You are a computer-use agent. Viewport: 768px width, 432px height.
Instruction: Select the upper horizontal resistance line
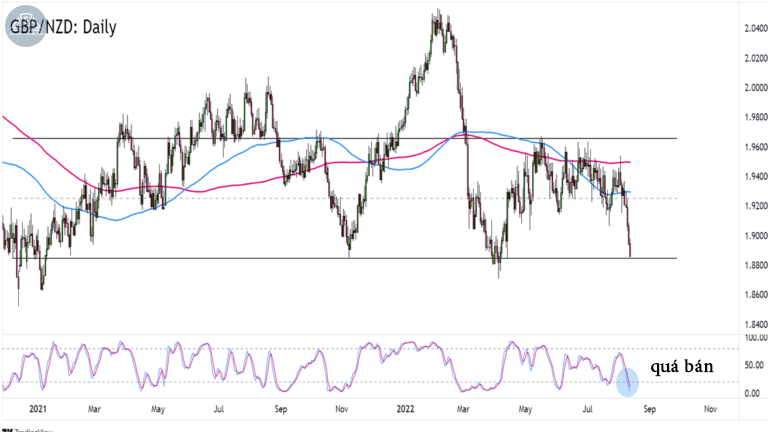click(344, 139)
